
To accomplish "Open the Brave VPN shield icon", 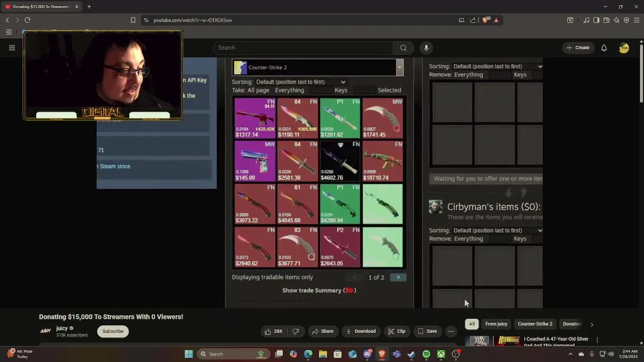I will 626,20.
